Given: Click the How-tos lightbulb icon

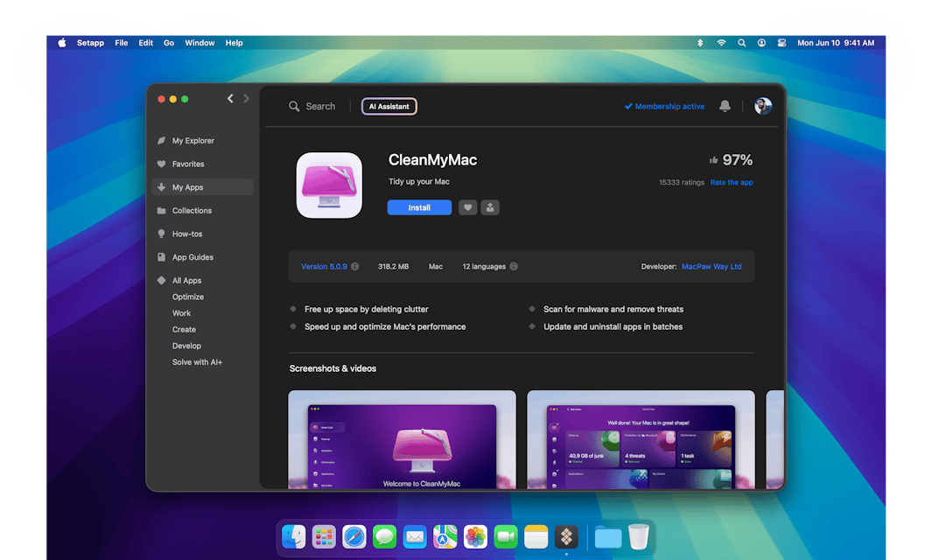Looking at the screenshot, I should [161, 234].
